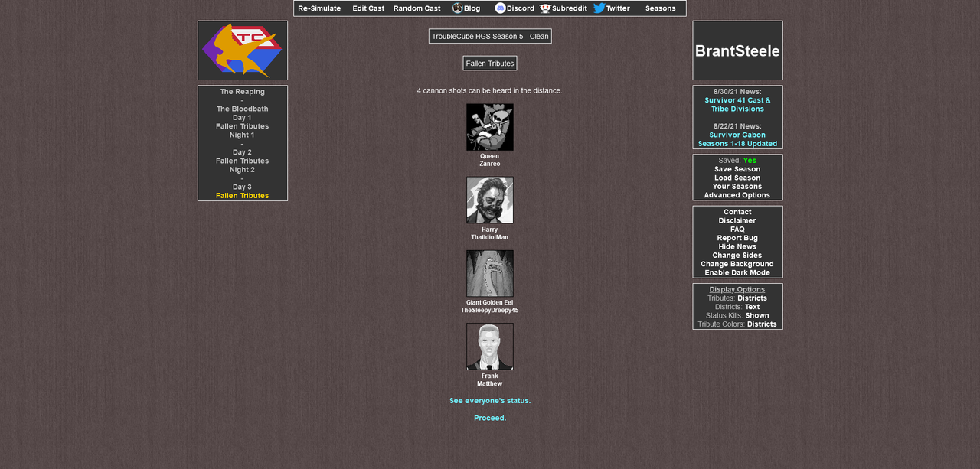Image resolution: width=980 pixels, height=469 pixels.
Task: Click the 'Frank Matthew' name label
Action: click(x=490, y=380)
